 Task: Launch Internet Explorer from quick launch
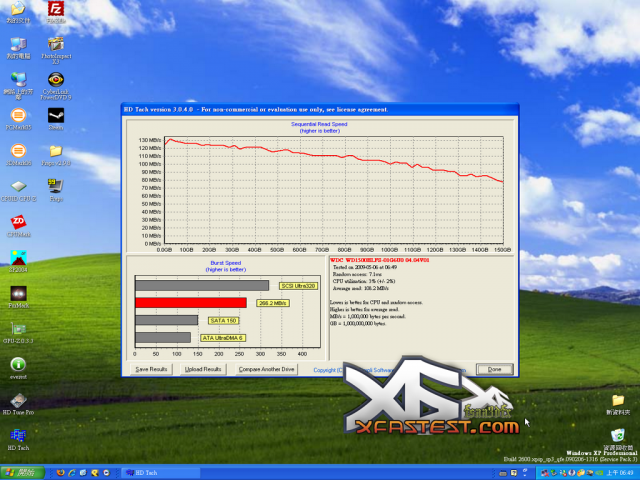(72, 473)
